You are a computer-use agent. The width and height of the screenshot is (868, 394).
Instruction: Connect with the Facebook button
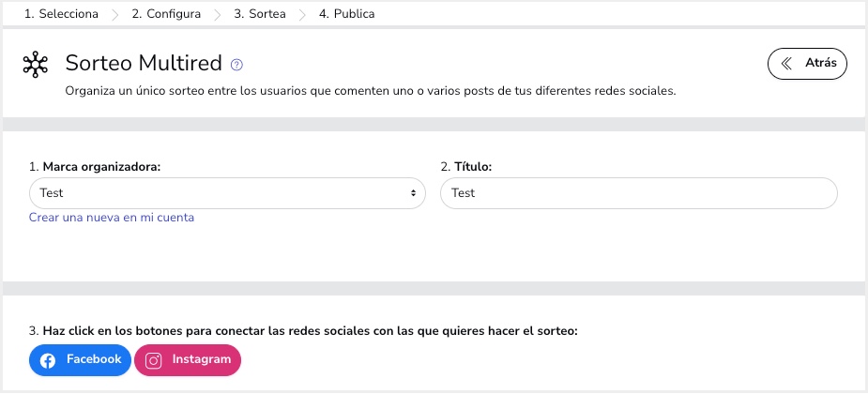[81, 360]
